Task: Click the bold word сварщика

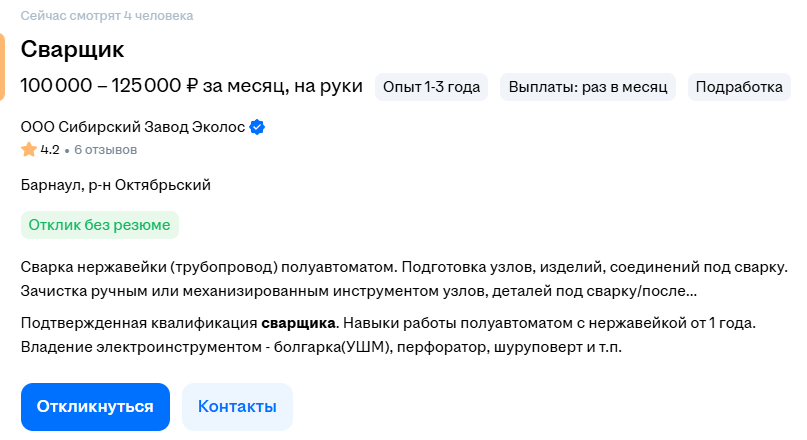Action: coord(298,323)
